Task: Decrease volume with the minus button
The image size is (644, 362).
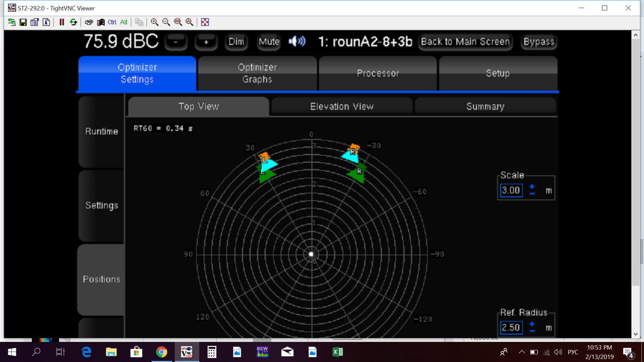Action: (x=176, y=42)
